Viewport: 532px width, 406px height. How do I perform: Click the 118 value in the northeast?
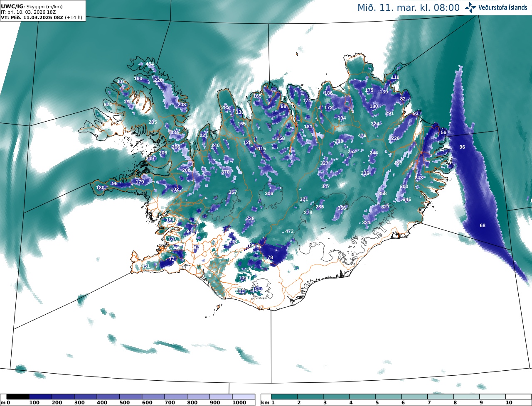pos(395,77)
